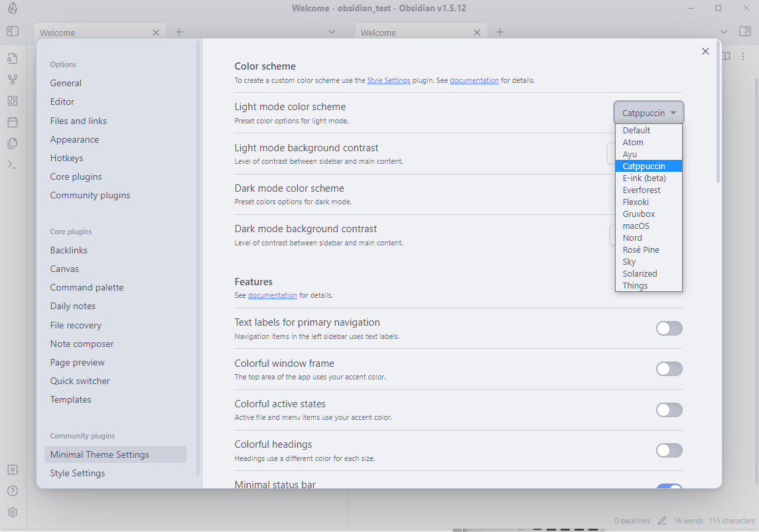Viewport: 759px width, 532px height.
Task: Close the second Welcome tab
Action: [477, 33]
